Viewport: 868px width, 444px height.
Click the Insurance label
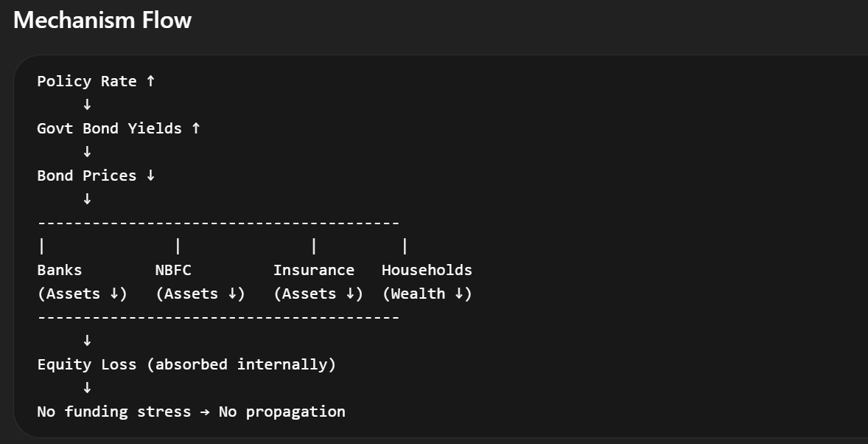tap(314, 270)
